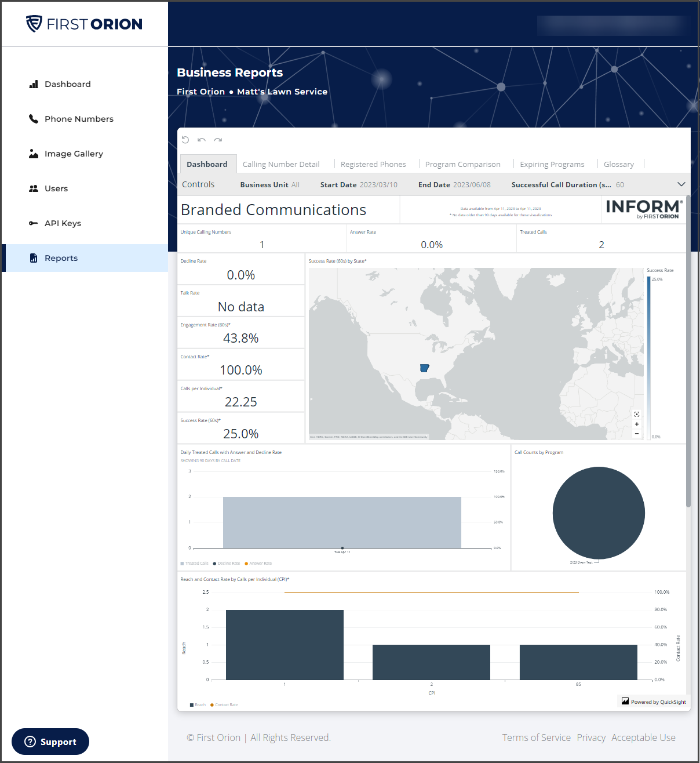
Task: Switch to Program Comparison tab
Action: pyautogui.click(x=463, y=164)
